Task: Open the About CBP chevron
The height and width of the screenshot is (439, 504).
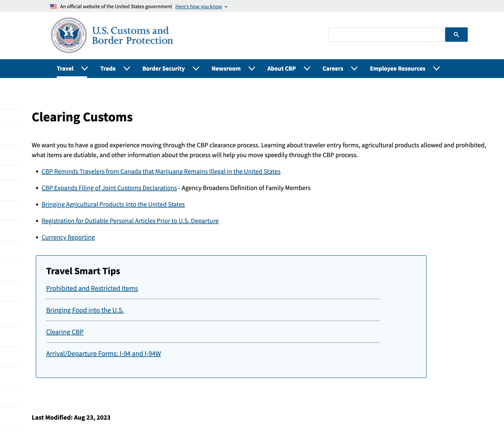Action: tap(307, 69)
